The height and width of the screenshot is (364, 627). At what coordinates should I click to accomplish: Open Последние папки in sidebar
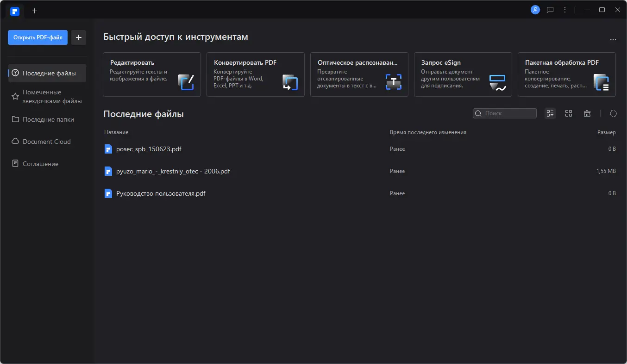(47, 119)
